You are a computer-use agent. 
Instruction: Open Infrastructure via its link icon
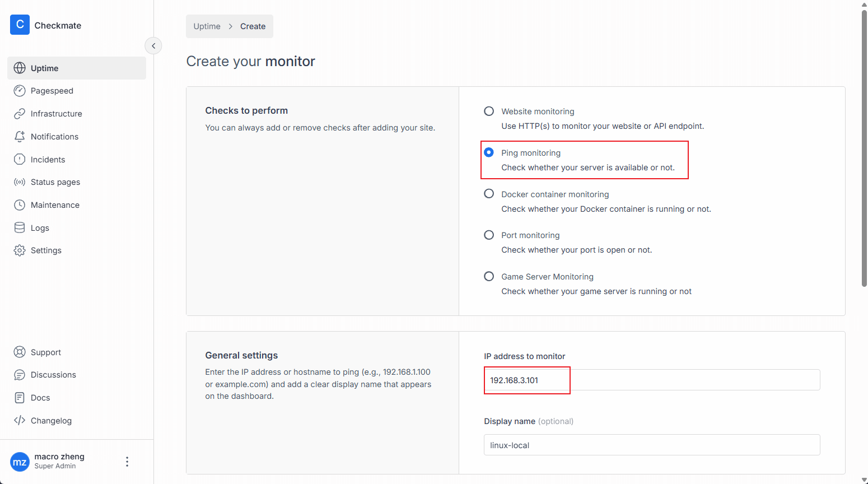click(20, 114)
